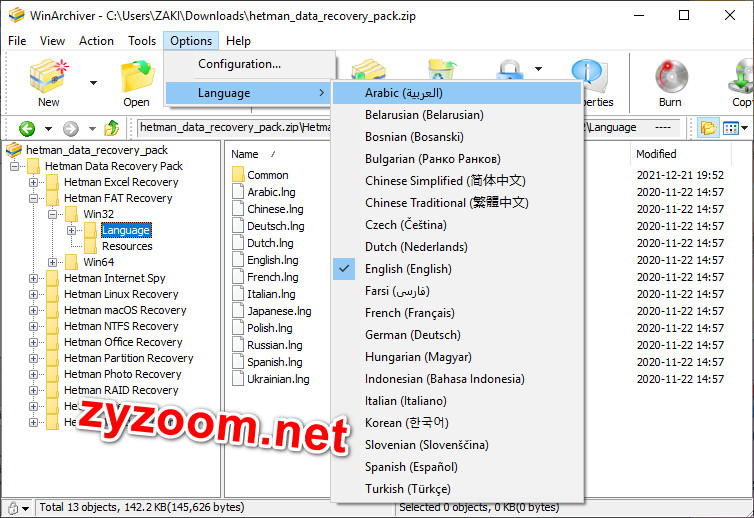Open the Action menu
Screen dimensions: 754x518
[96, 41]
